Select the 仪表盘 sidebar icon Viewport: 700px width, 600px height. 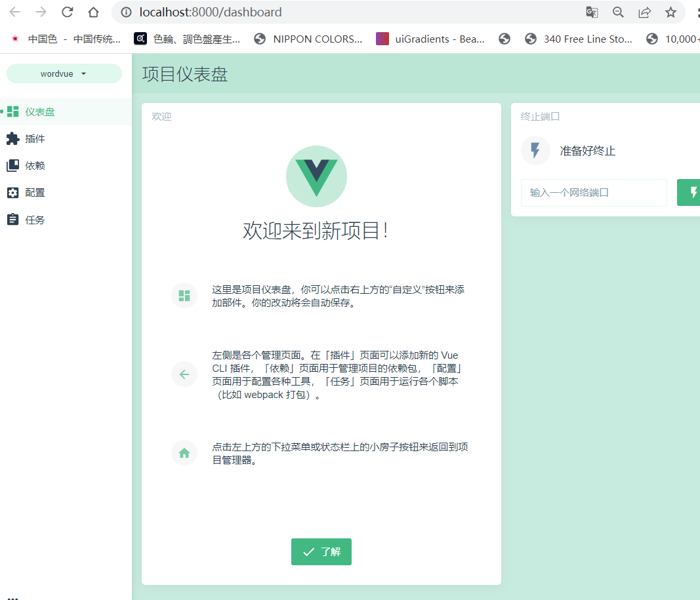(34, 111)
